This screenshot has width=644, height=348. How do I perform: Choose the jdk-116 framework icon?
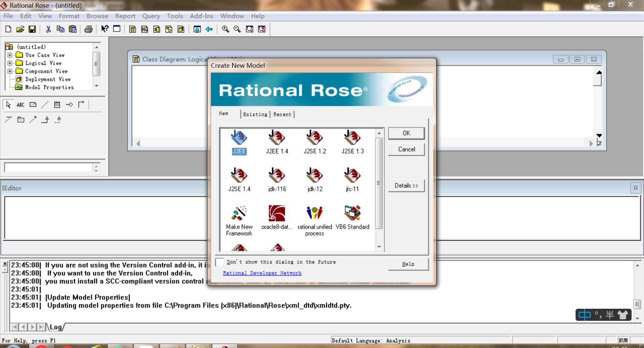tap(277, 180)
